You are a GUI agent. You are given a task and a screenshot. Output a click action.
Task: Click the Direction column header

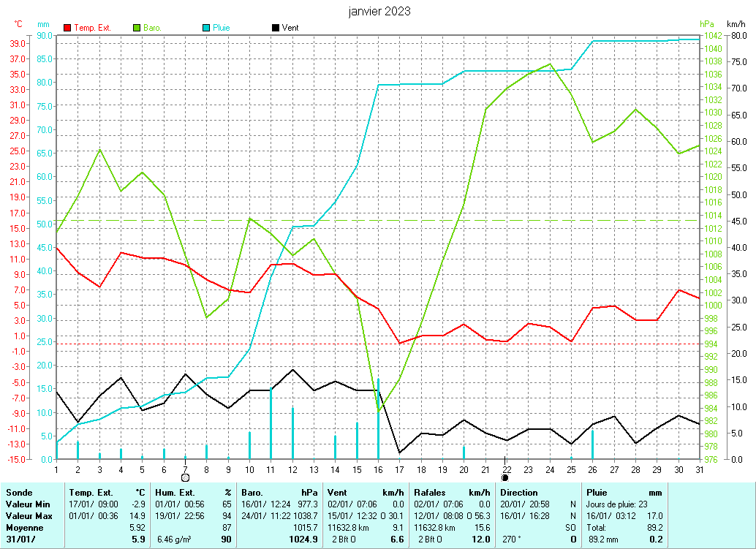coord(519,493)
